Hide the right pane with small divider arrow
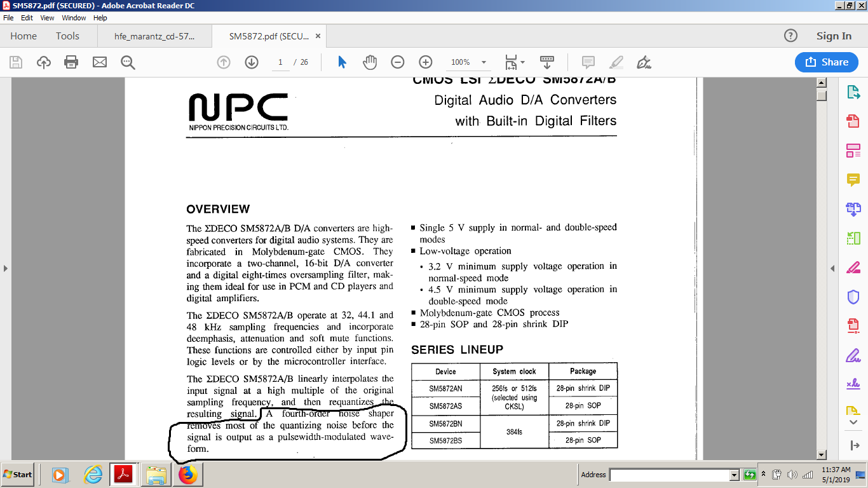Viewport: 868px width, 488px height. point(833,269)
